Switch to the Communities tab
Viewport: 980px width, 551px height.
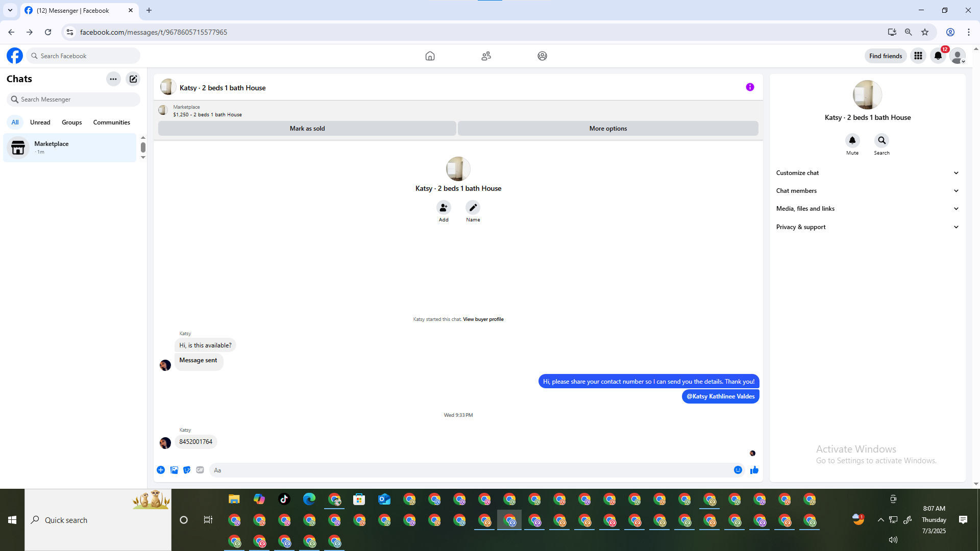[x=111, y=122]
